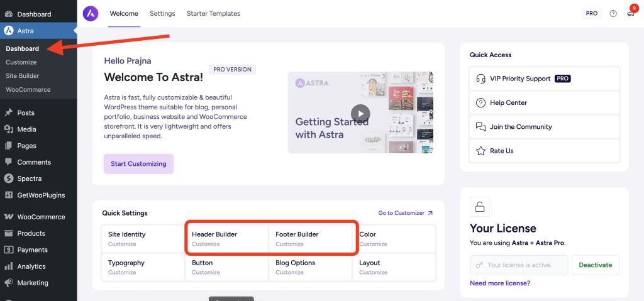Deactivate the Astra license

595,265
